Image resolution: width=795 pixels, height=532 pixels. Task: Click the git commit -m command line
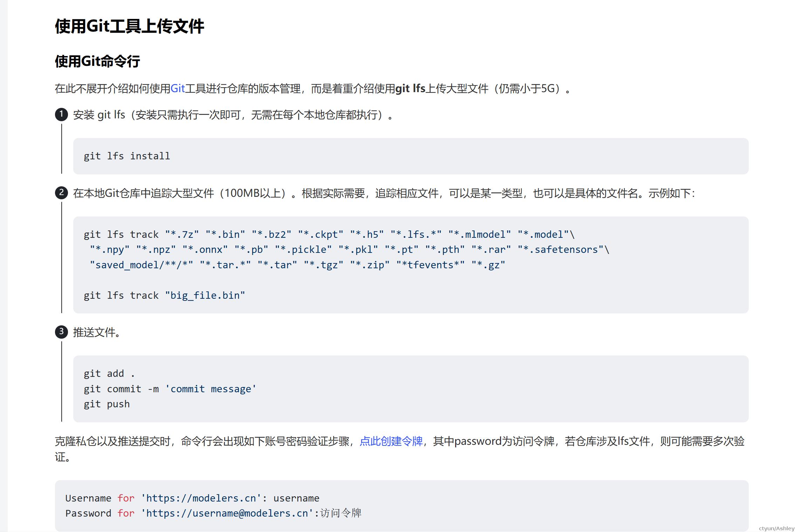pyautogui.click(x=170, y=389)
